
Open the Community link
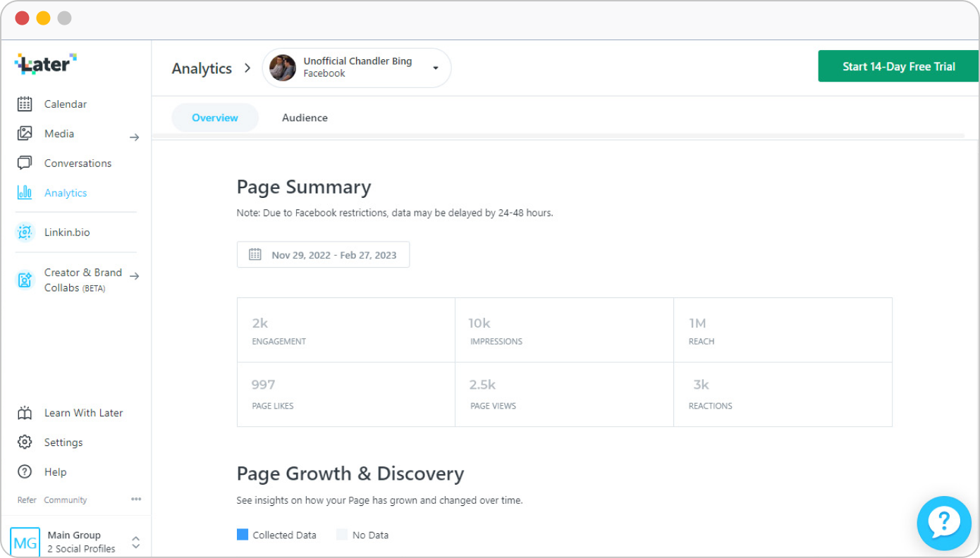point(66,500)
